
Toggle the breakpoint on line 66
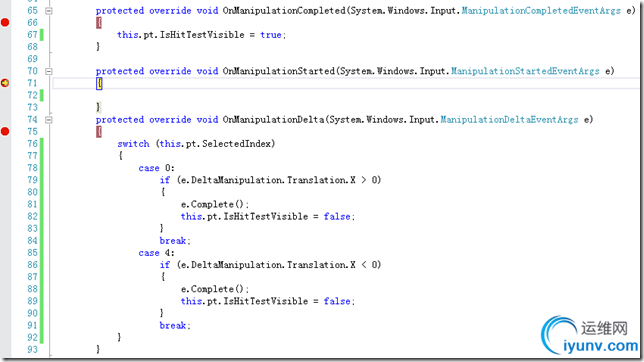pos(5,22)
